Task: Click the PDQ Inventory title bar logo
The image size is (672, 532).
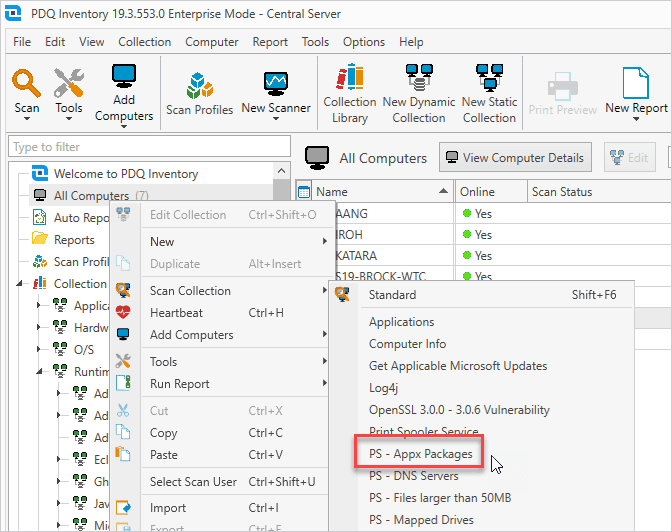Action: point(13,13)
